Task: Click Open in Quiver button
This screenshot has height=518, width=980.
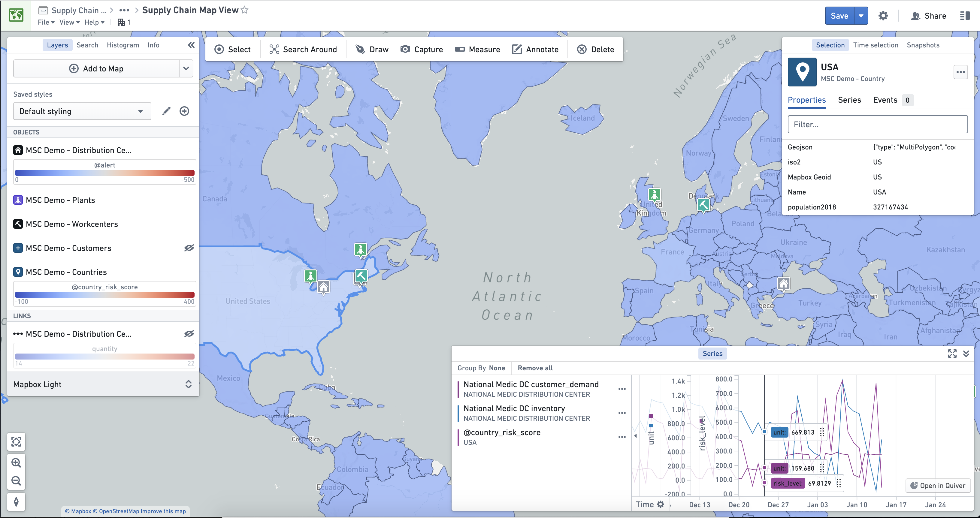Action: [x=938, y=485]
